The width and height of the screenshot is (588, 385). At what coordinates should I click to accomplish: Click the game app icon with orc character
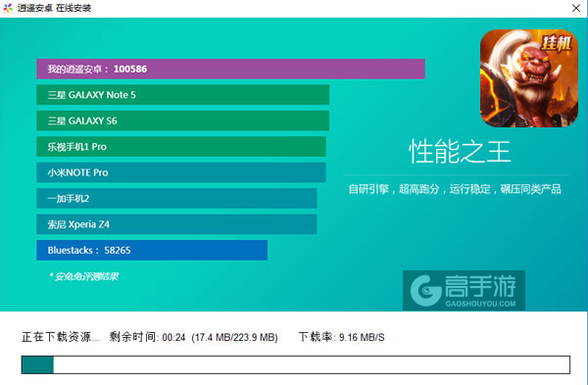tap(529, 78)
